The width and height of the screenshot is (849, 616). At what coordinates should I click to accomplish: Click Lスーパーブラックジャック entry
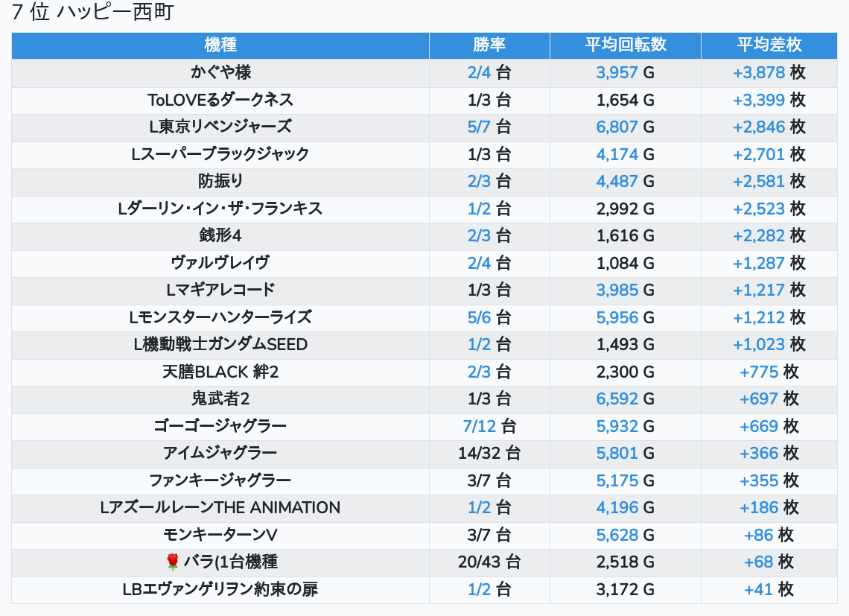tap(220, 154)
